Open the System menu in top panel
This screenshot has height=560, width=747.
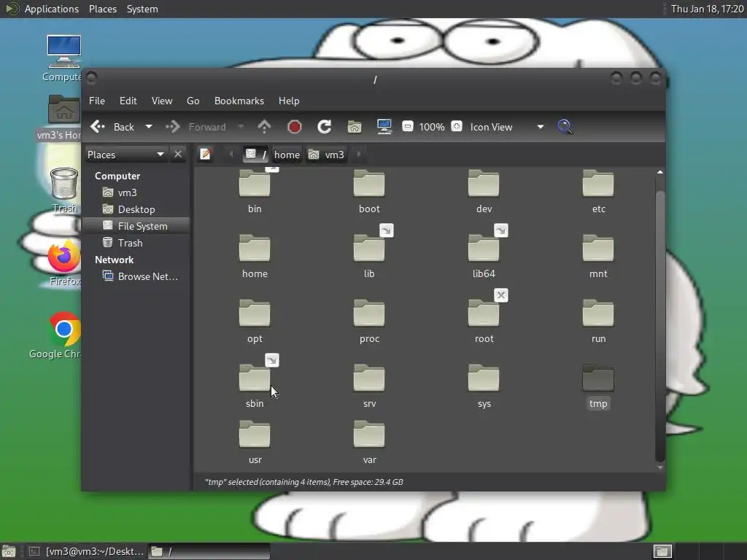point(142,9)
